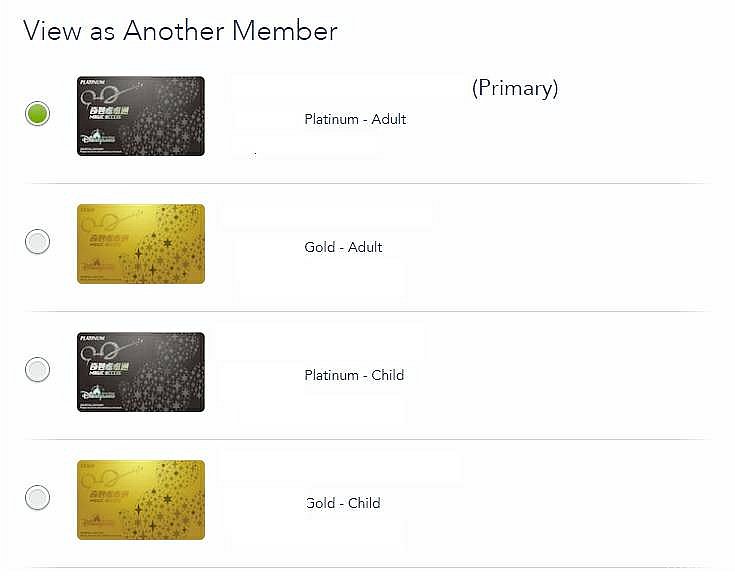The width and height of the screenshot is (735, 577).
Task: Click the Gold Adult membership card image
Action: (141, 244)
